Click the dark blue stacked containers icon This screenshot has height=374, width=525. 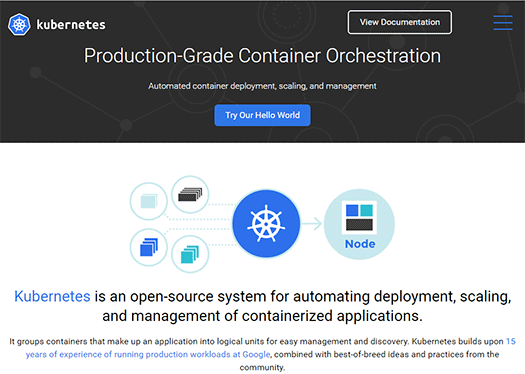point(149,247)
